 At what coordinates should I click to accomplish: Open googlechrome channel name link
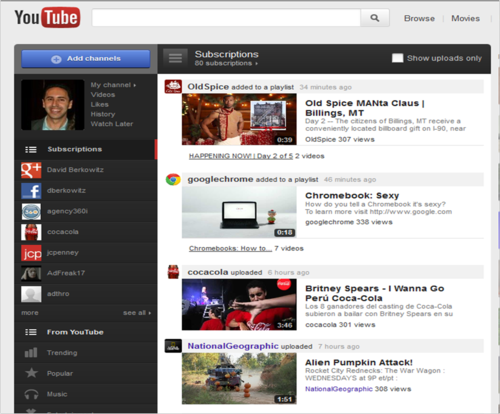[x=220, y=179]
